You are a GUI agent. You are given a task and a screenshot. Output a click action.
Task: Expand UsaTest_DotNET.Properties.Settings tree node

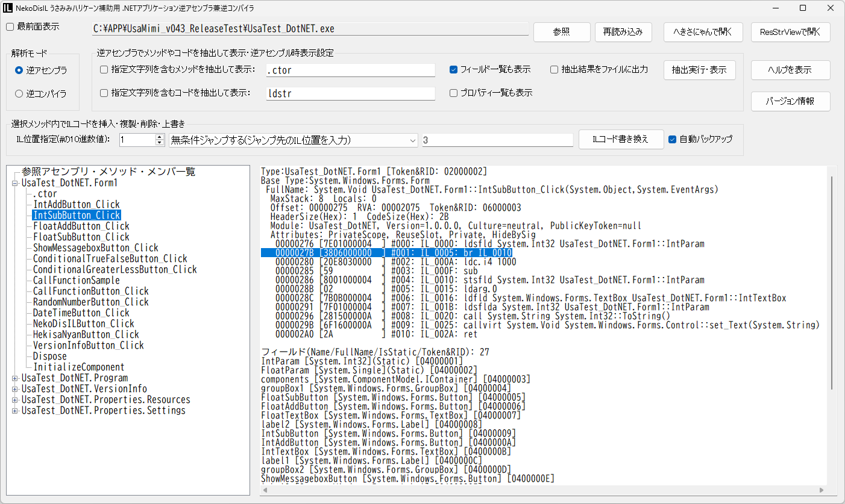pyautogui.click(x=15, y=411)
